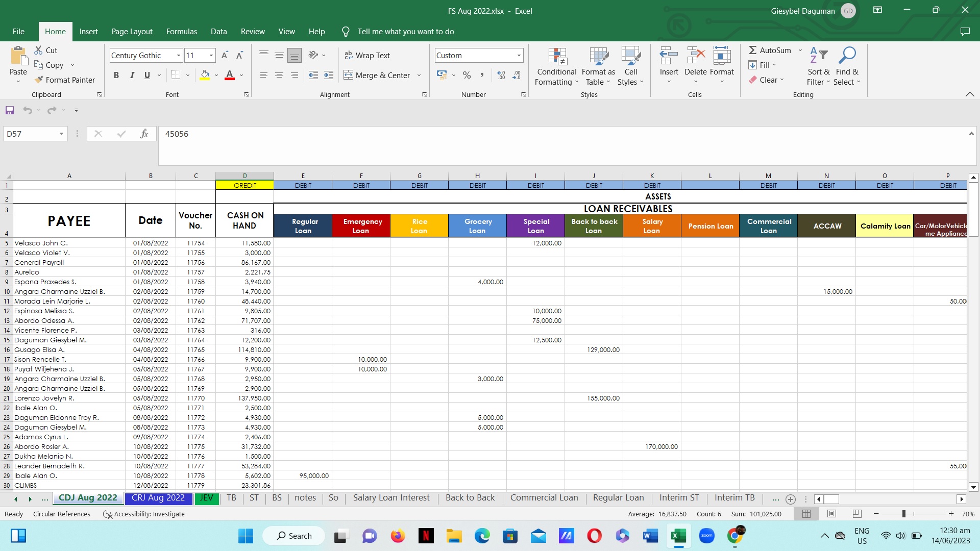
Task: Click the Format Painter brush icon
Action: (39, 80)
